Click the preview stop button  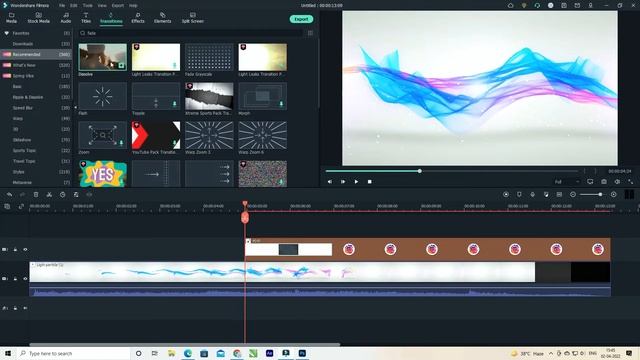click(x=369, y=182)
